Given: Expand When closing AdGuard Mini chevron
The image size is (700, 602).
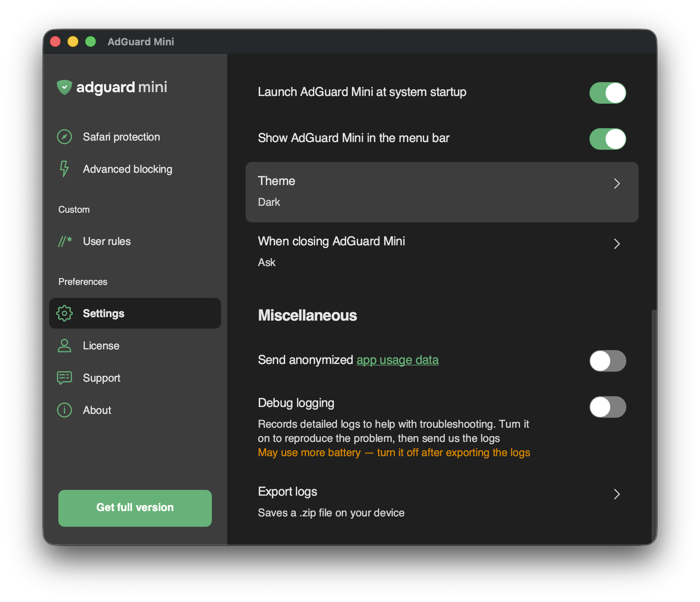Looking at the screenshot, I should point(617,244).
